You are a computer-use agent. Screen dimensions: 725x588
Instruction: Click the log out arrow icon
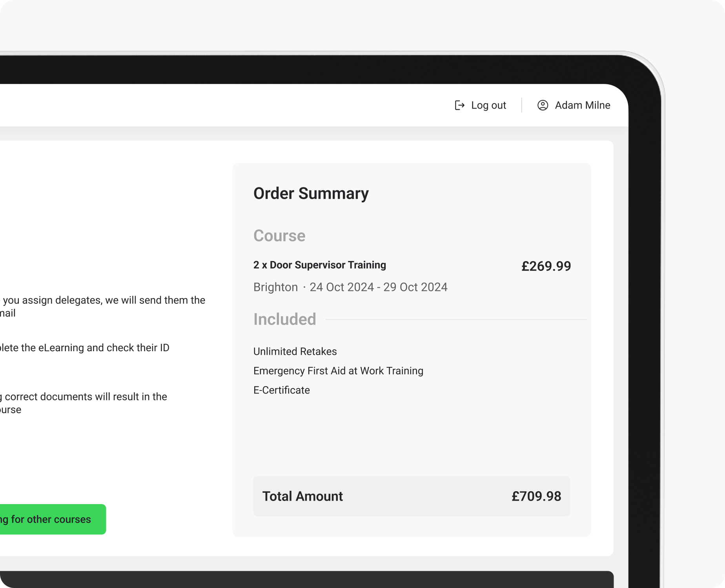[459, 105]
